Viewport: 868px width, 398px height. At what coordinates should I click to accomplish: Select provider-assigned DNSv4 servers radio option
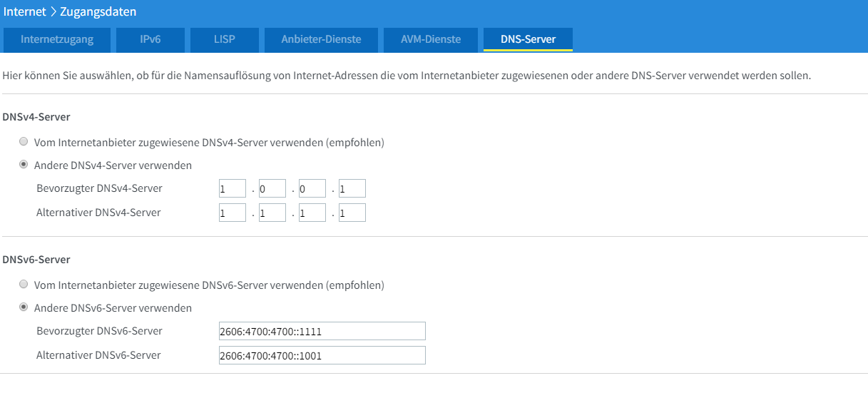[x=24, y=142]
